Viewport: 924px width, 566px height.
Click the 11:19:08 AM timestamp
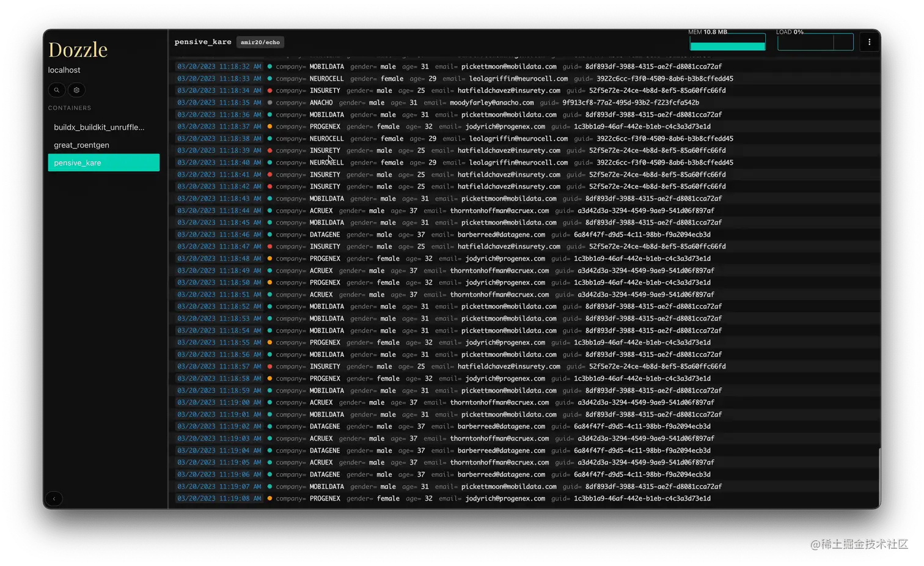pyautogui.click(x=219, y=499)
